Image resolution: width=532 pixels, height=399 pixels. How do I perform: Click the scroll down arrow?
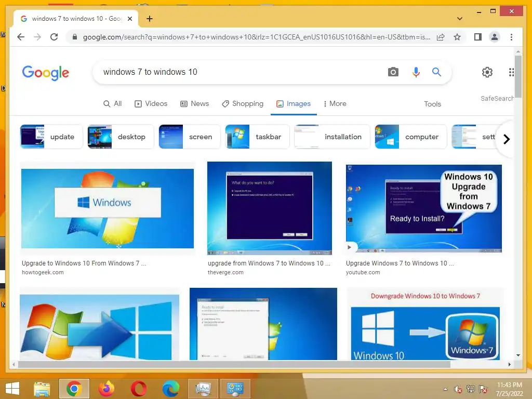(x=518, y=355)
